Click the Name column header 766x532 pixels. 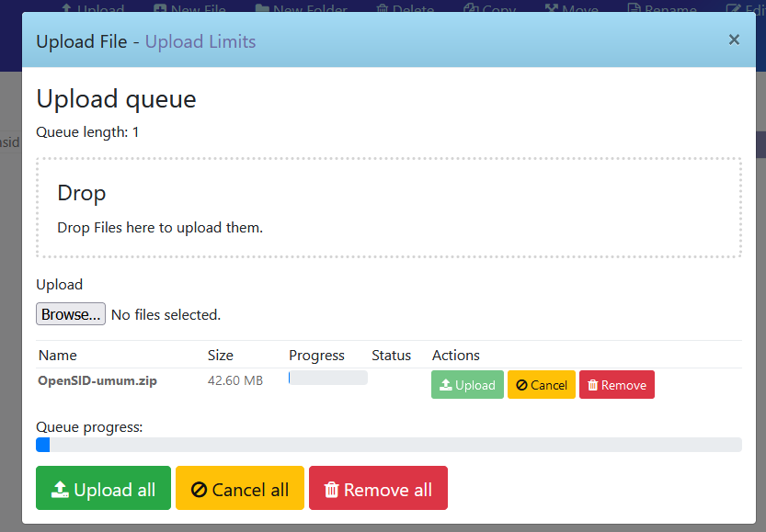click(58, 356)
